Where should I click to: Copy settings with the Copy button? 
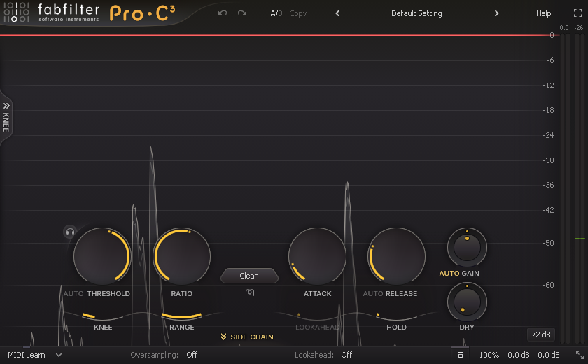[x=297, y=13]
